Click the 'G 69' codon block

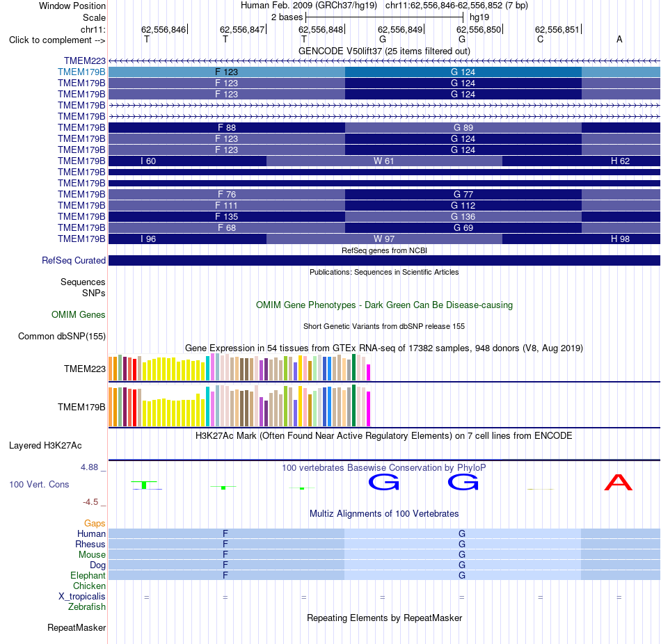tap(463, 228)
